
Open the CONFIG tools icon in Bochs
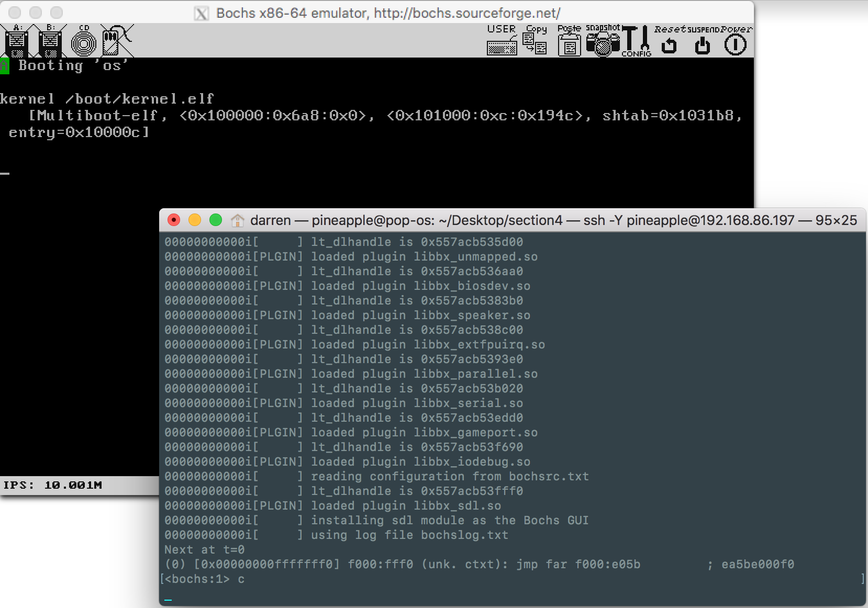pyautogui.click(x=637, y=40)
